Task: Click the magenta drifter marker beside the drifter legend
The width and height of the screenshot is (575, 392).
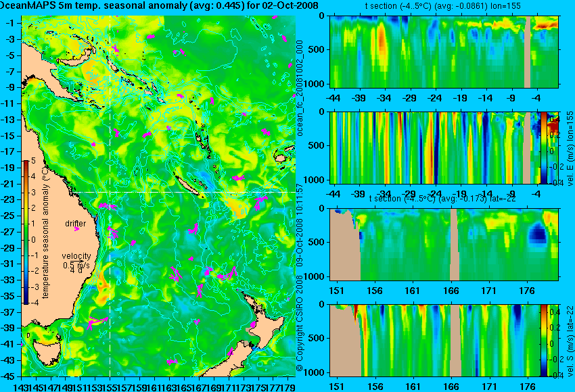Action: [76, 229]
